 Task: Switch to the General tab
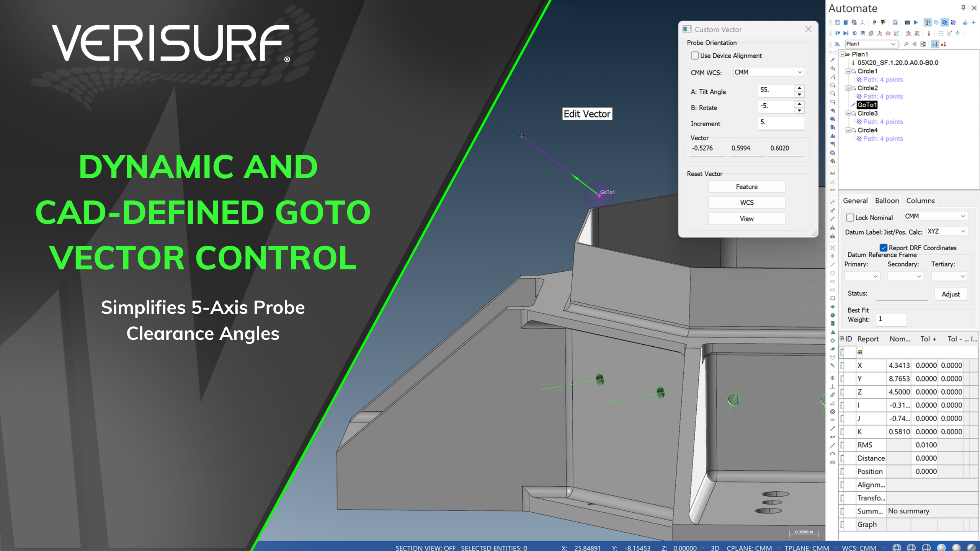pyautogui.click(x=855, y=201)
